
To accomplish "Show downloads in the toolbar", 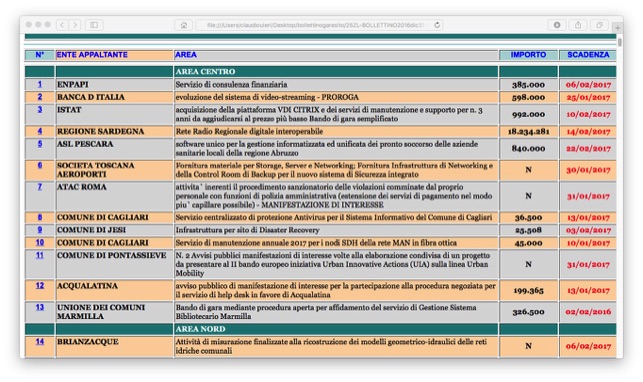I will pyautogui.click(x=557, y=25).
